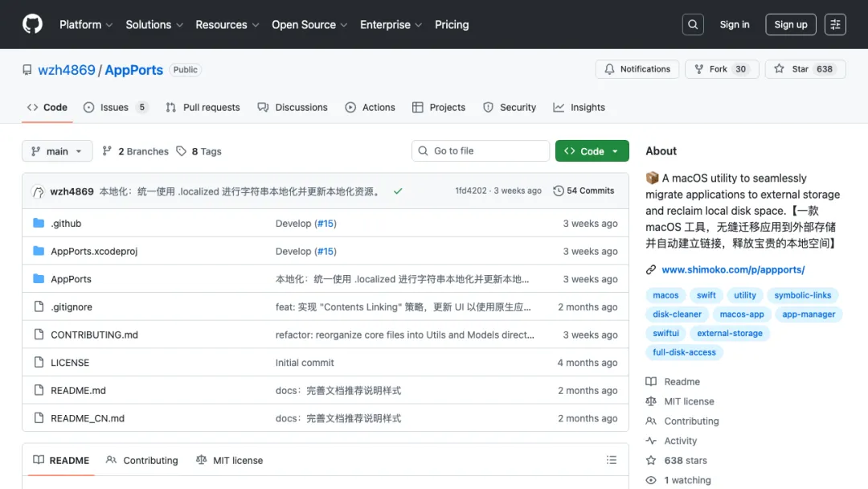Click the book icon beside Readme in About
Image resolution: width=868 pixels, height=489 pixels.
[x=651, y=381]
